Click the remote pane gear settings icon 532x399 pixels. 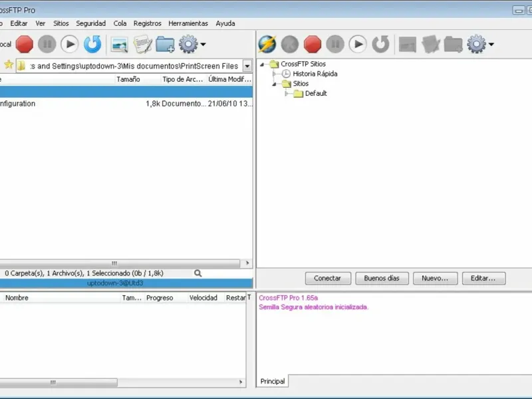[476, 44]
